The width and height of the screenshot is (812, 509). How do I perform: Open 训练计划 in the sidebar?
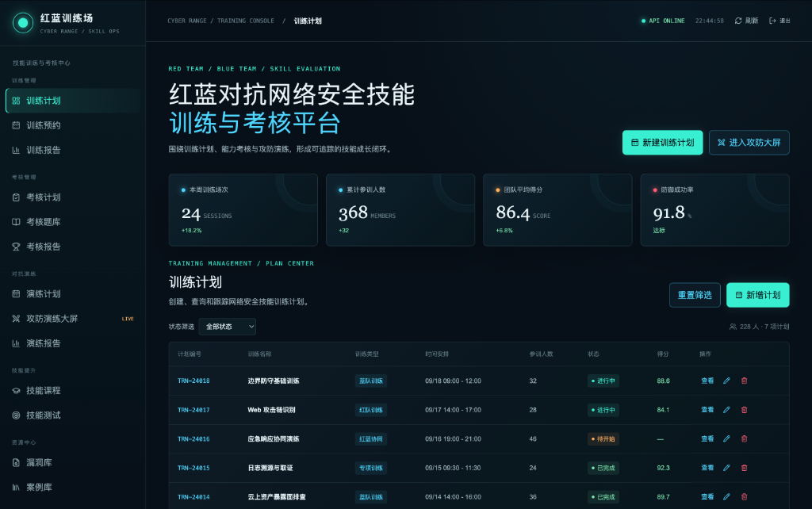coord(73,101)
